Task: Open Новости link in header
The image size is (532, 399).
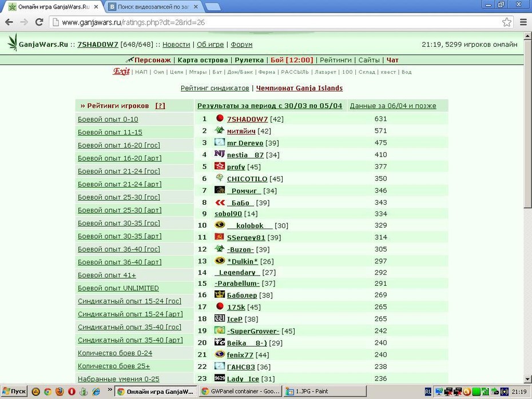Action: point(176,45)
